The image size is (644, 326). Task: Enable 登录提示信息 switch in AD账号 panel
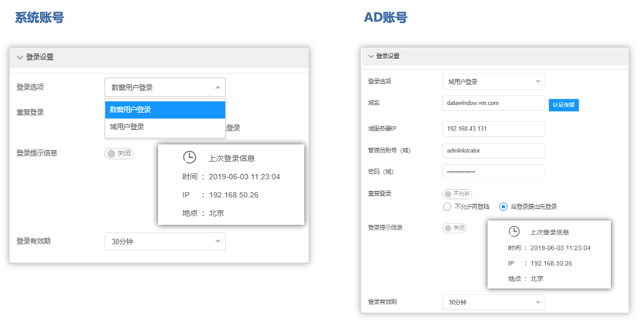(455, 228)
